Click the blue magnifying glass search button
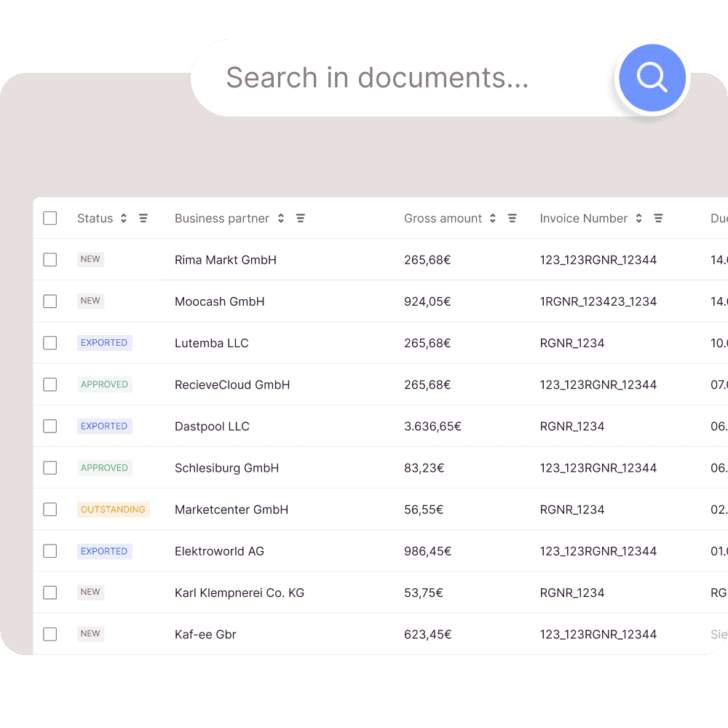728x728 pixels. click(x=652, y=77)
